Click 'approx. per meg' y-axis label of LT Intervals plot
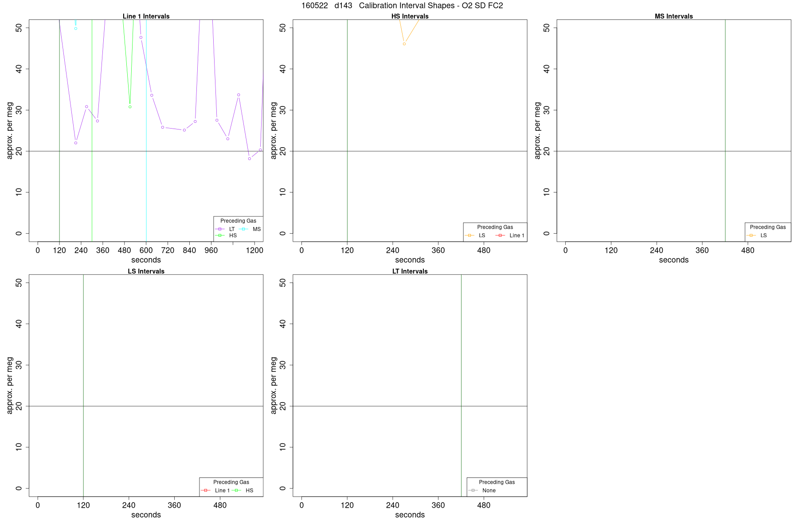The height and width of the screenshot is (532, 798). (274, 385)
